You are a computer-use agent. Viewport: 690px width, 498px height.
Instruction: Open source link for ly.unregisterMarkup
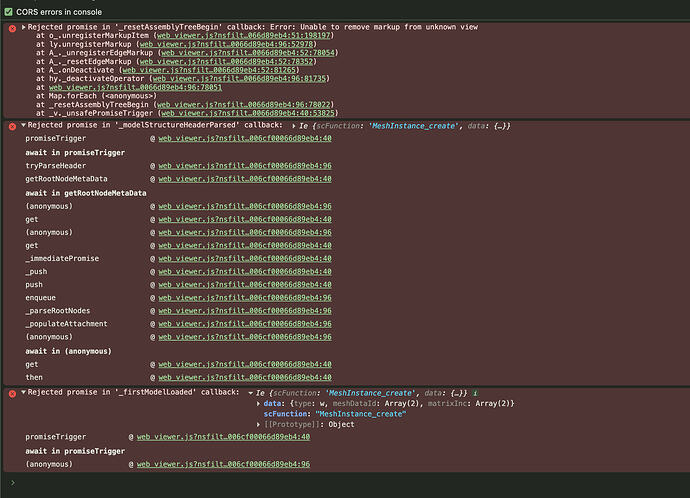tap(226, 44)
